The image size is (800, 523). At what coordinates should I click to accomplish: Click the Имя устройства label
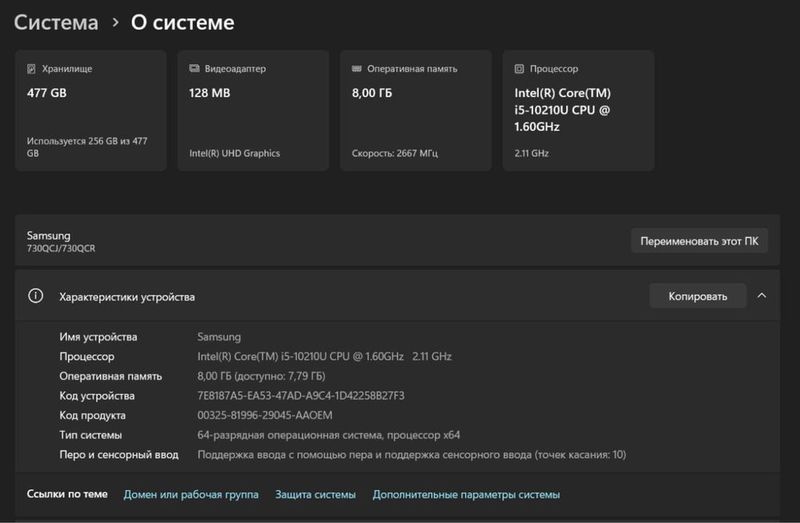(x=98, y=337)
